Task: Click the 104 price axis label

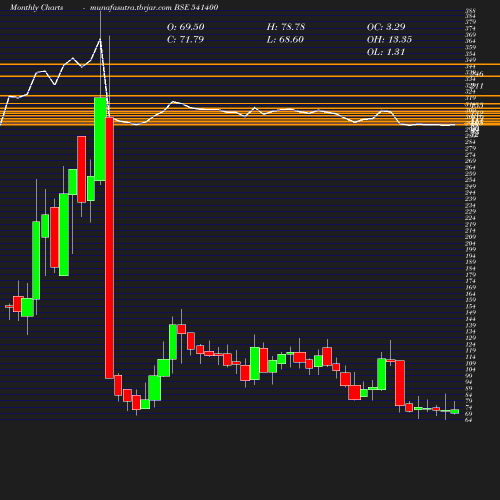Action: tap(470, 370)
